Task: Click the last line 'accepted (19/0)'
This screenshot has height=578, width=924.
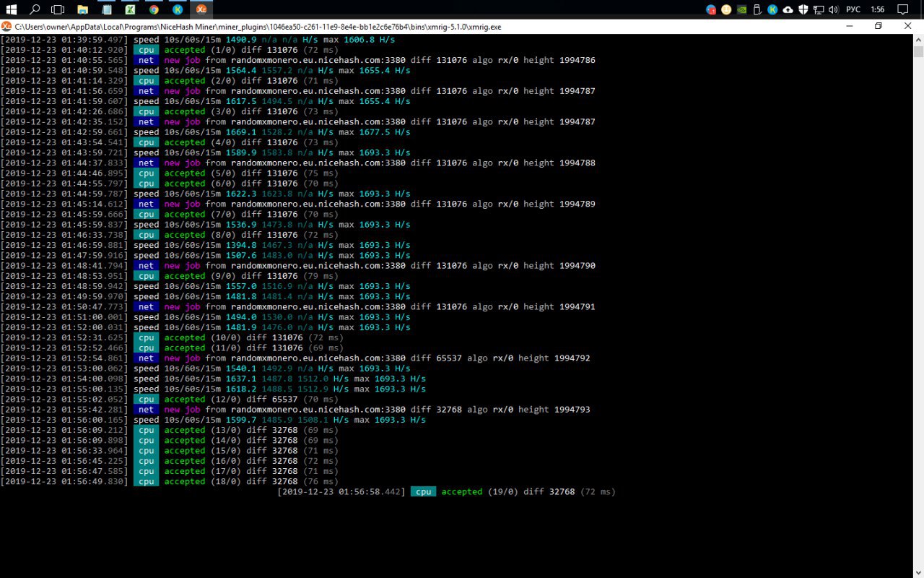Action: tap(447, 491)
